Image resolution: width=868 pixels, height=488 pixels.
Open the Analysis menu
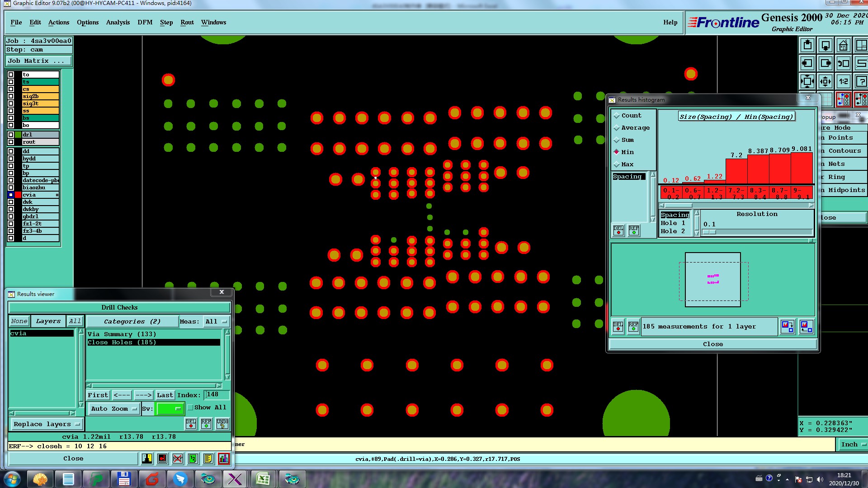click(x=118, y=22)
